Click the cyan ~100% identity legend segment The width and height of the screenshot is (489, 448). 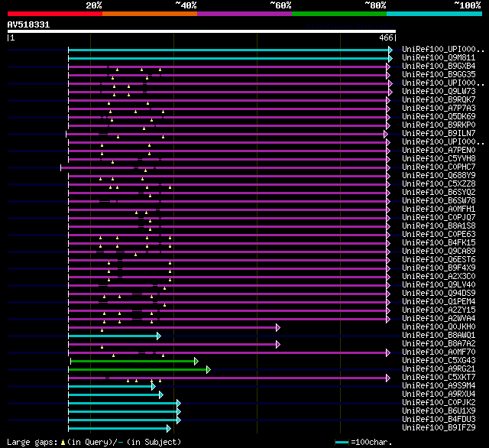click(x=435, y=14)
